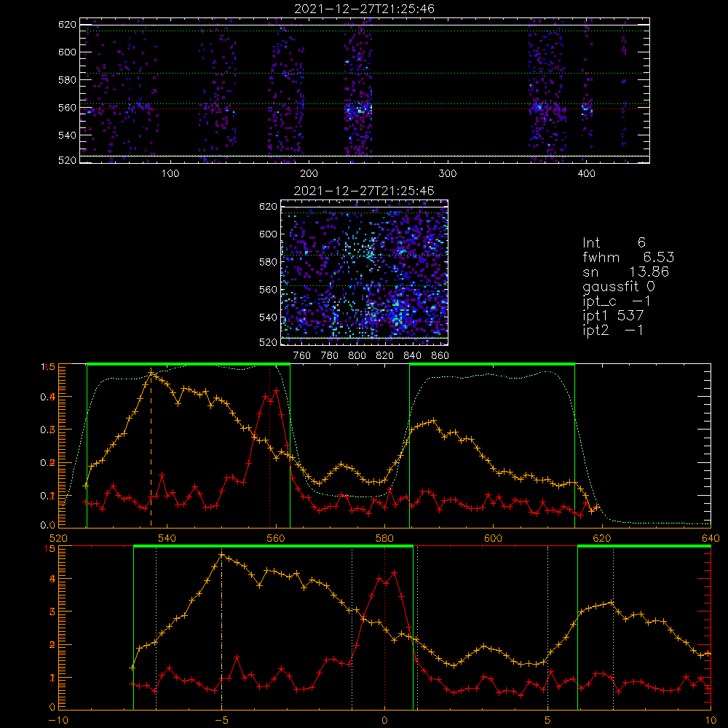Click x-axis label 10 of bottom plot
The width and height of the screenshot is (728, 728).
pos(711,721)
